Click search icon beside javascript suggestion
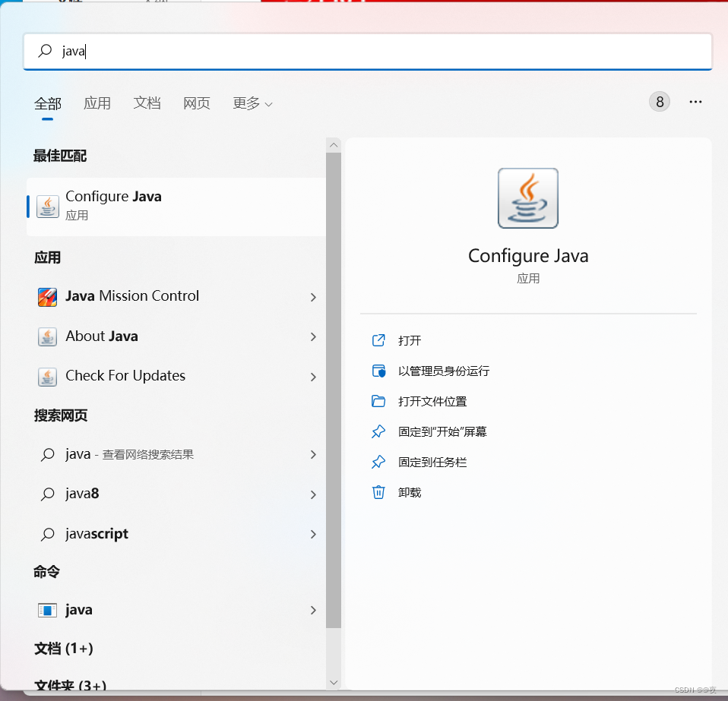Image resolution: width=728 pixels, height=701 pixels. 47,534
